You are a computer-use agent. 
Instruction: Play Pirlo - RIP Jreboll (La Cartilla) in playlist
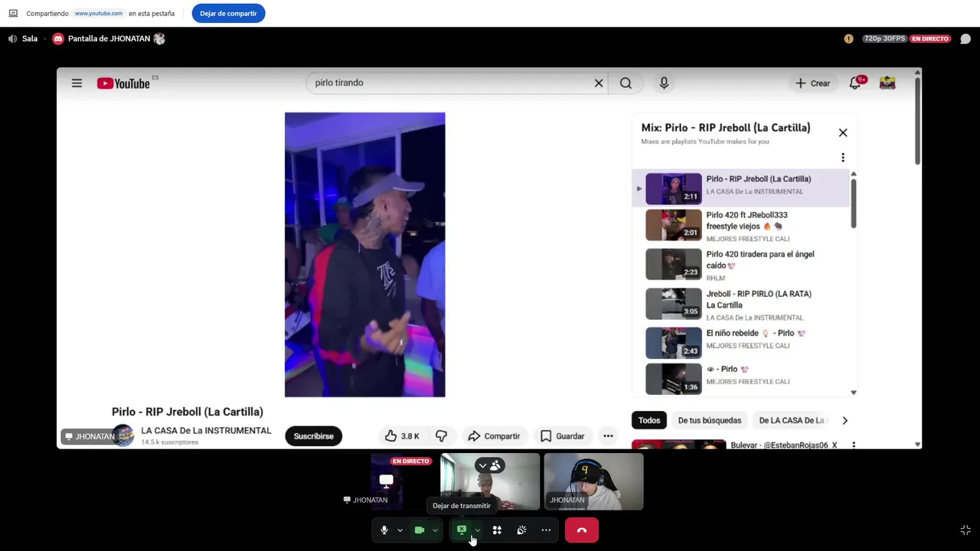click(741, 188)
